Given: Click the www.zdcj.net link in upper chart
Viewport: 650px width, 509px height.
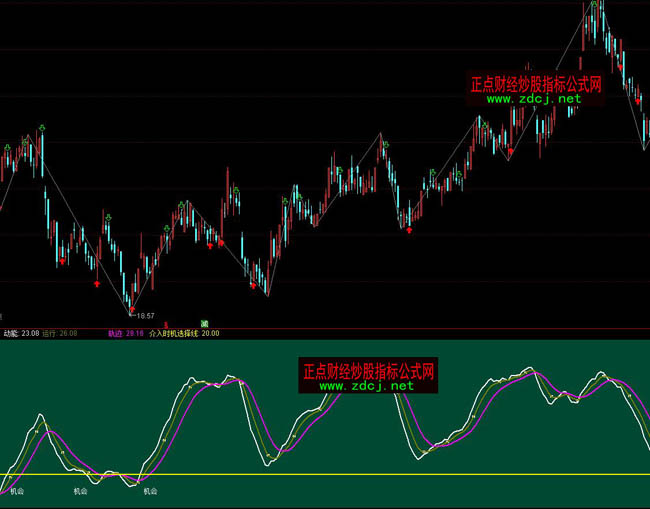Looking at the screenshot, I should click(x=534, y=100).
